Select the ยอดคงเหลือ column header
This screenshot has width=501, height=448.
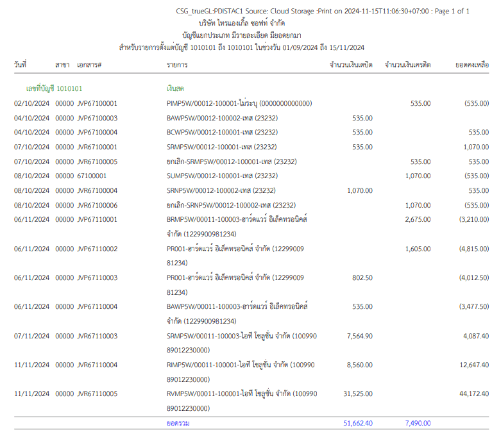(472, 65)
